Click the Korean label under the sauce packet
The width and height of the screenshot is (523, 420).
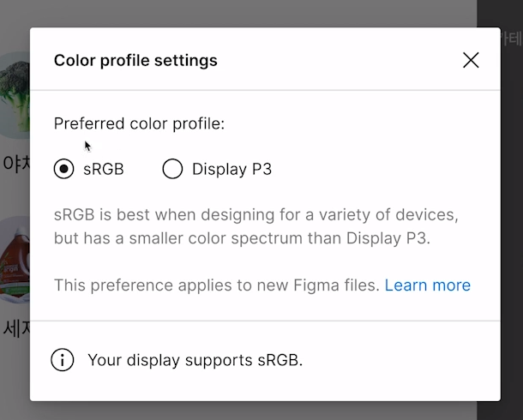[x=15, y=327]
